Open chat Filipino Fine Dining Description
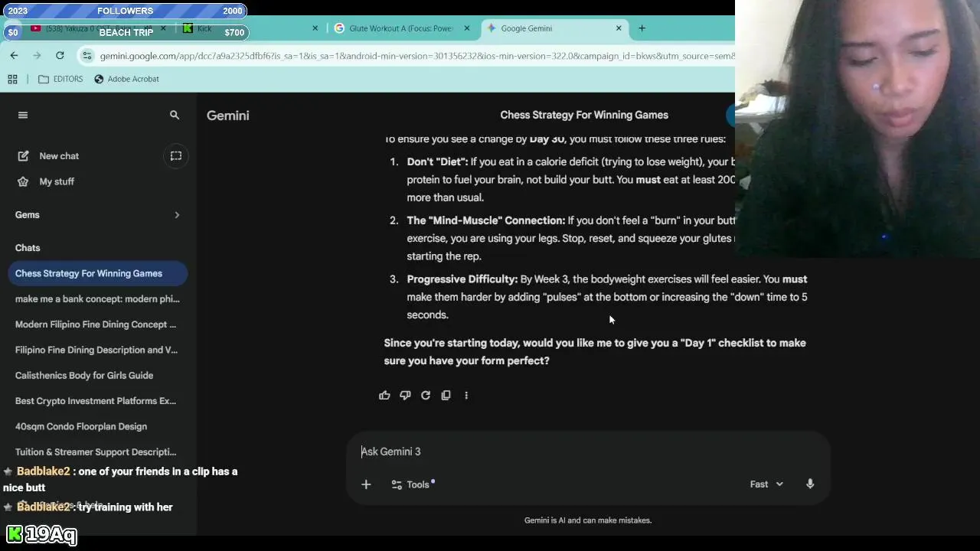Viewport: 980px width, 551px height. tap(98, 350)
